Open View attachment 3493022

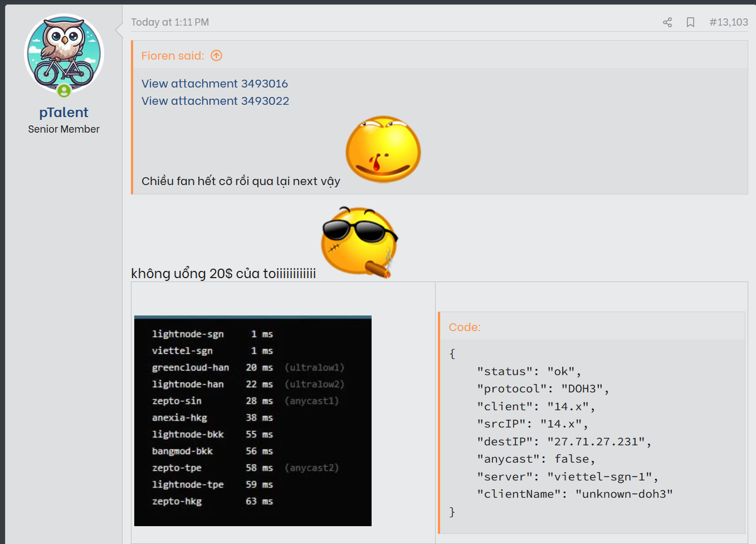tap(215, 101)
